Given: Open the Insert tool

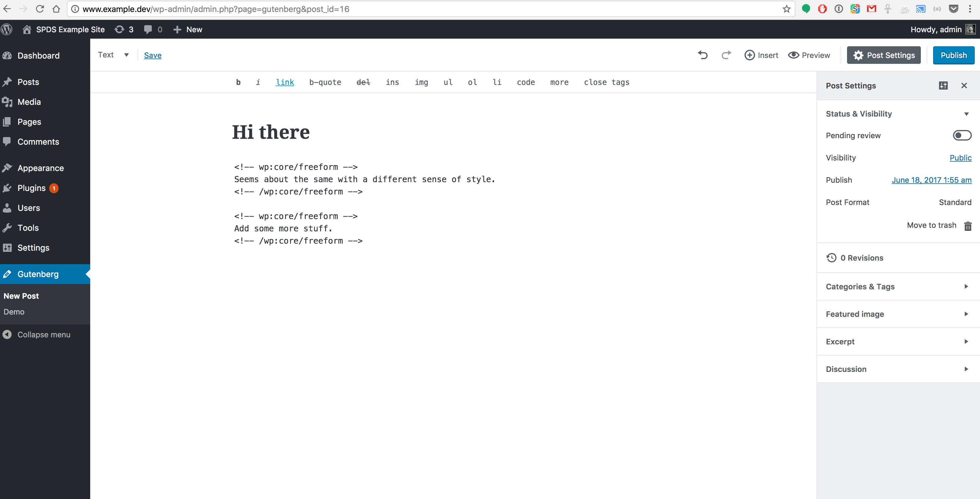Looking at the screenshot, I should (761, 55).
